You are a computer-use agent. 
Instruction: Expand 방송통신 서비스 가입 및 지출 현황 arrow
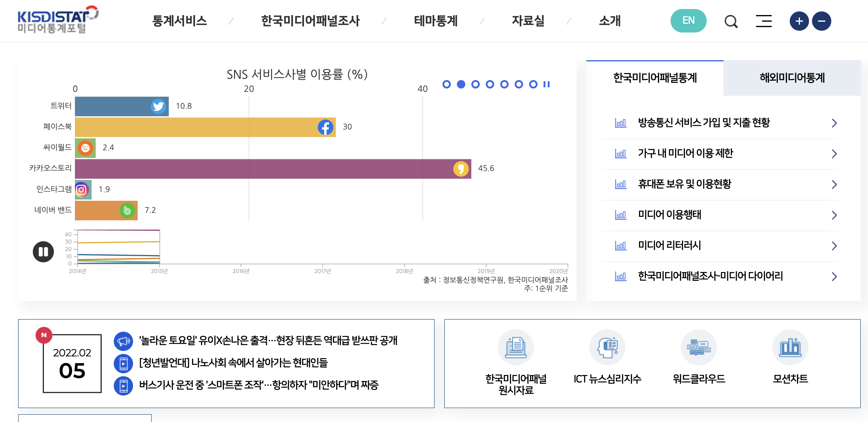click(834, 123)
